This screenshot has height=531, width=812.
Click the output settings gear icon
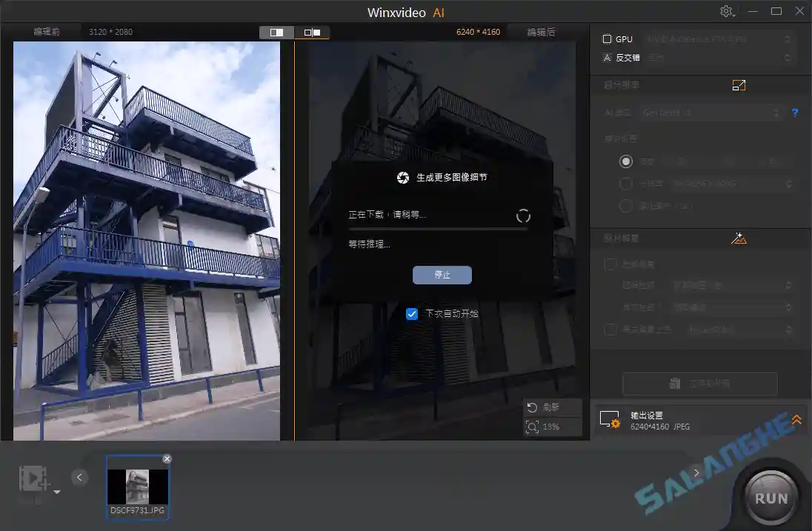coord(610,421)
